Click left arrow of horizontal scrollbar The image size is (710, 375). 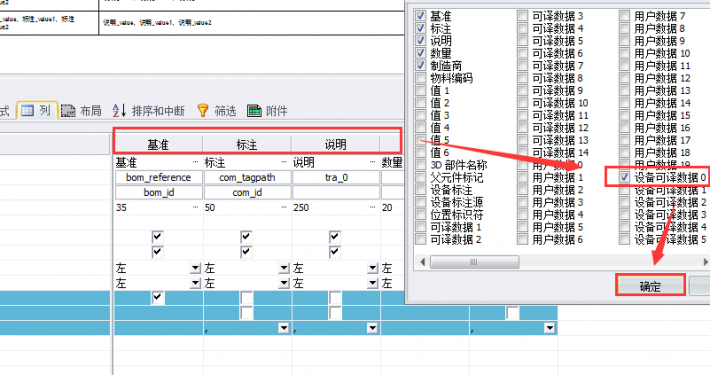coord(422,262)
